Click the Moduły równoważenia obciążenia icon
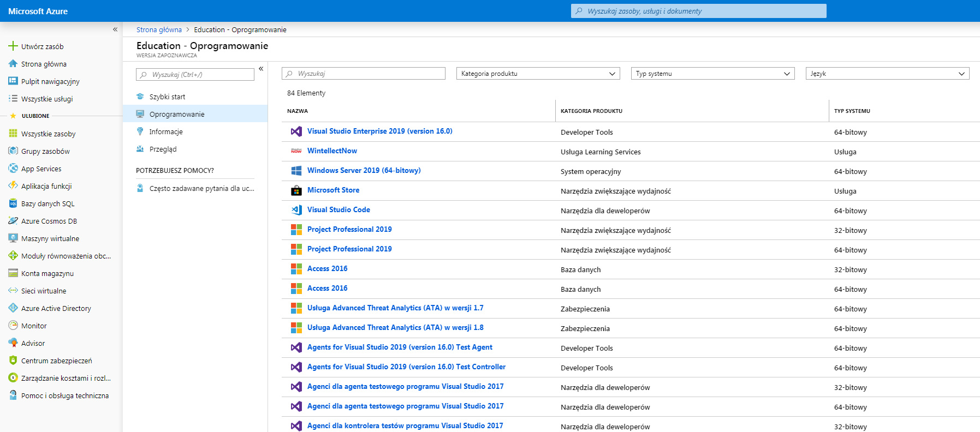 pyautogui.click(x=13, y=256)
